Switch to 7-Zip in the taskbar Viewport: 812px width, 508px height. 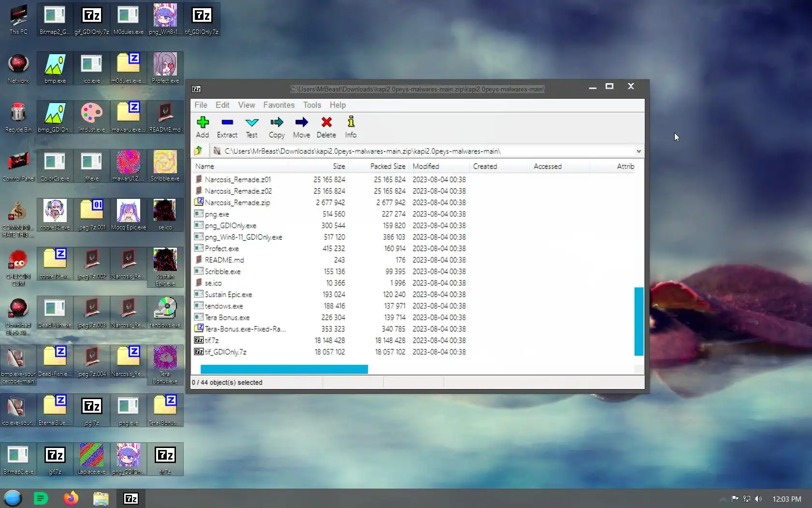(131, 498)
